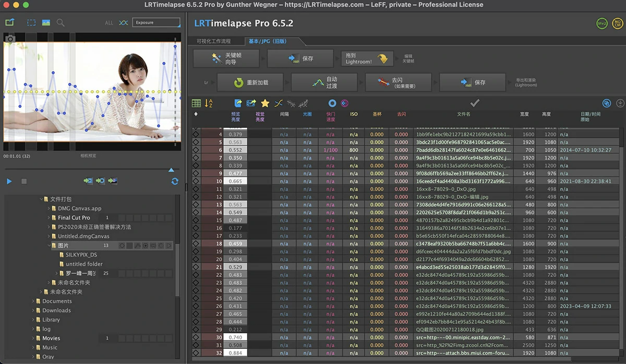Click the first greyed-out deflicker icon
The height and width of the screenshot is (364, 626).
[292, 103]
